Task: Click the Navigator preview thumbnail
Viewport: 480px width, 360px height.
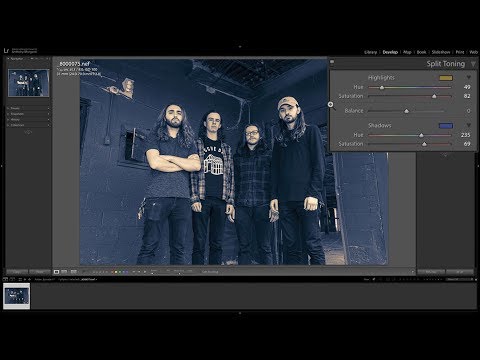Action: pos(29,83)
